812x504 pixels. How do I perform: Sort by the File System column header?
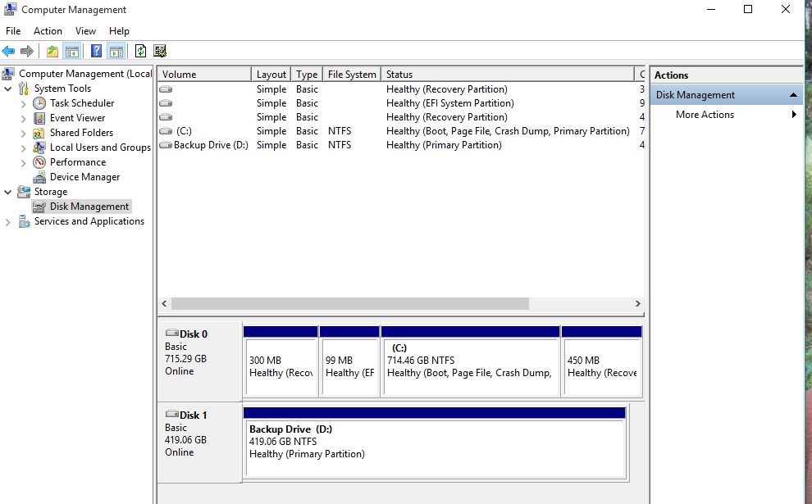click(x=352, y=75)
